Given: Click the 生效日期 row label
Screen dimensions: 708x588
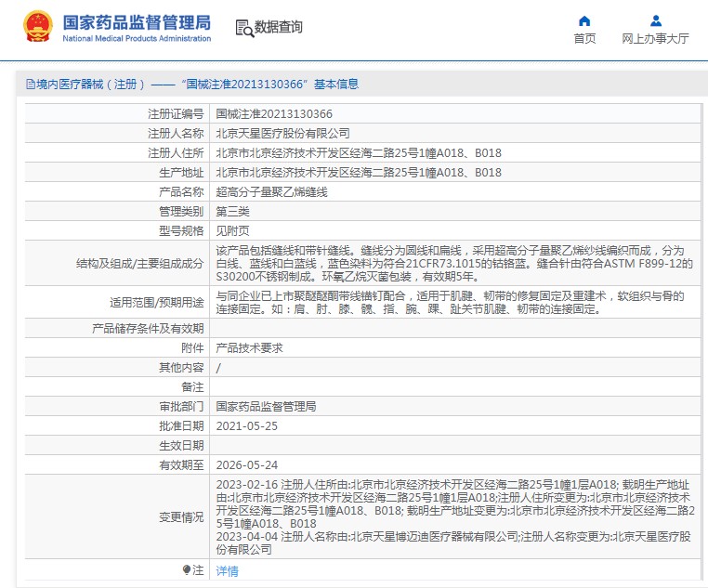Looking at the screenshot, I should [181, 445].
